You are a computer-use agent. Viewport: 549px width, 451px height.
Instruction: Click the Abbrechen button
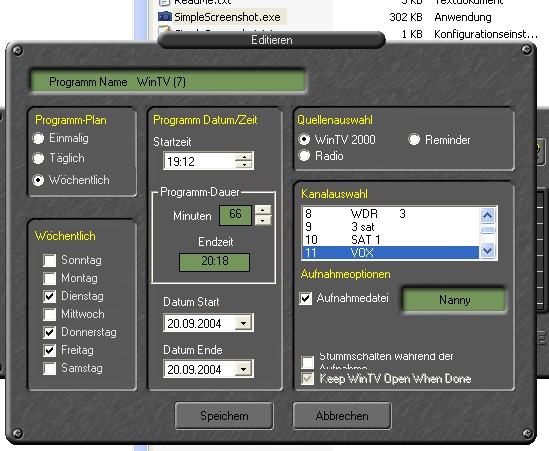(342, 416)
